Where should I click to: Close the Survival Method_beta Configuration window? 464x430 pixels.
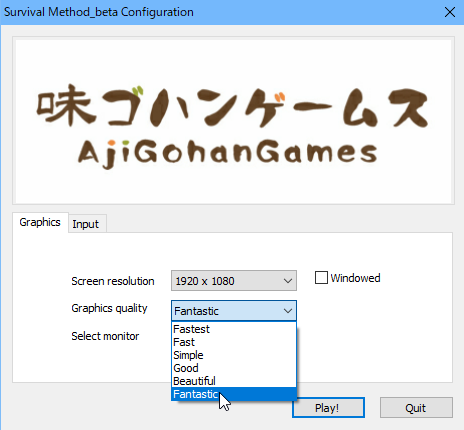tap(450, 12)
